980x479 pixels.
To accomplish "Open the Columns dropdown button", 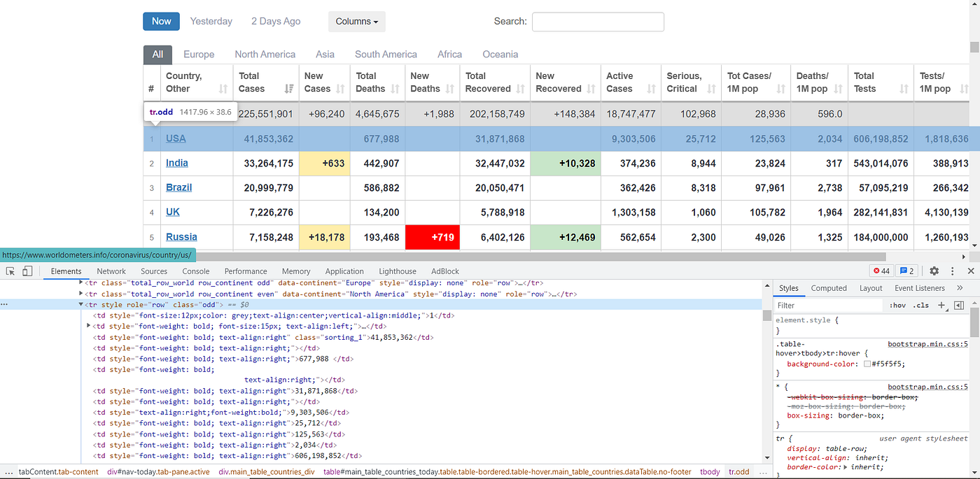I will pyautogui.click(x=357, y=22).
